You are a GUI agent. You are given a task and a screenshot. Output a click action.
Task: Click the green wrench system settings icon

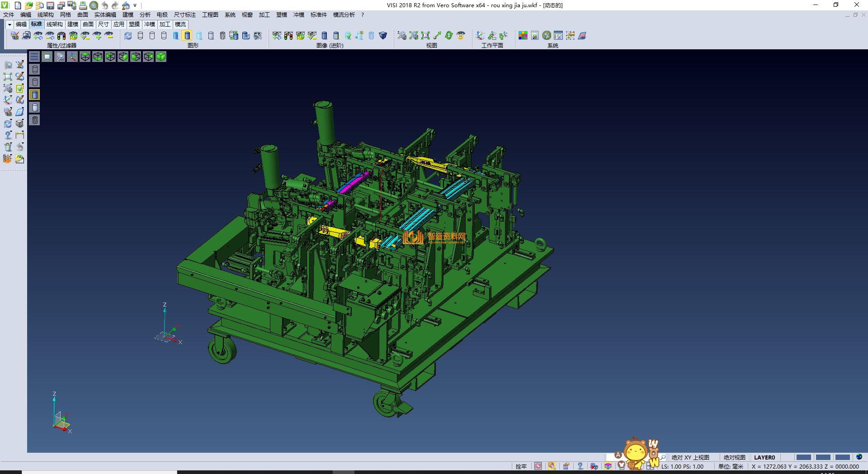[547, 35]
